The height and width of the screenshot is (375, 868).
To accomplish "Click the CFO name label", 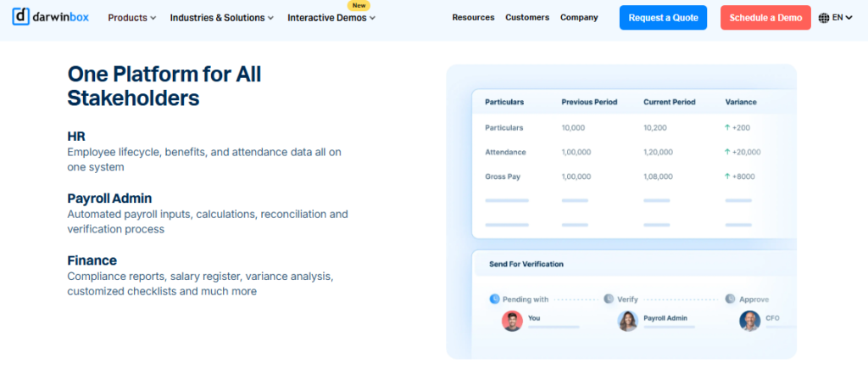I will [x=772, y=318].
